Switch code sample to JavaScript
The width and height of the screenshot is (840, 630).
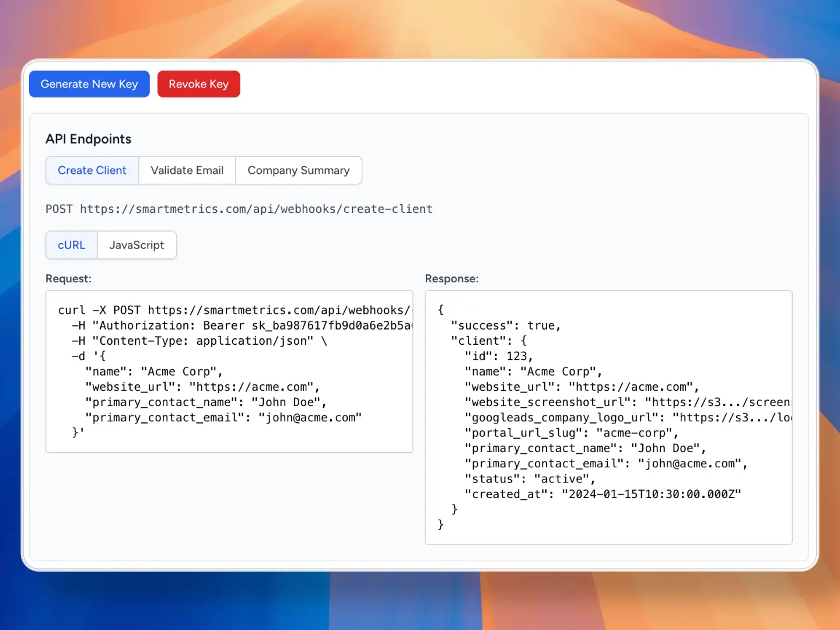tap(136, 245)
